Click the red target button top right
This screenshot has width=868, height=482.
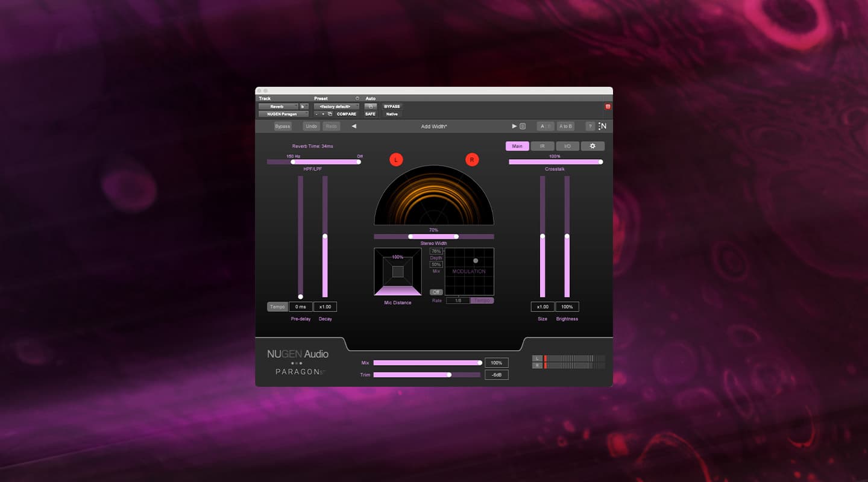[x=608, y=107]
